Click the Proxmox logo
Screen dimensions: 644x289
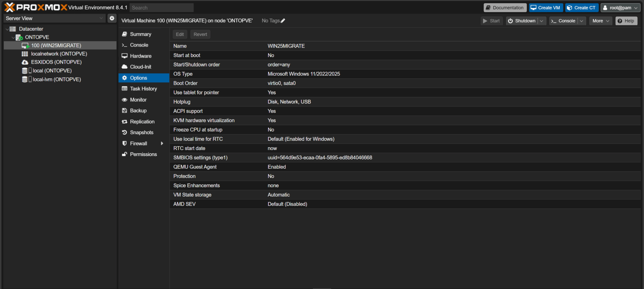tap(36, 7)
